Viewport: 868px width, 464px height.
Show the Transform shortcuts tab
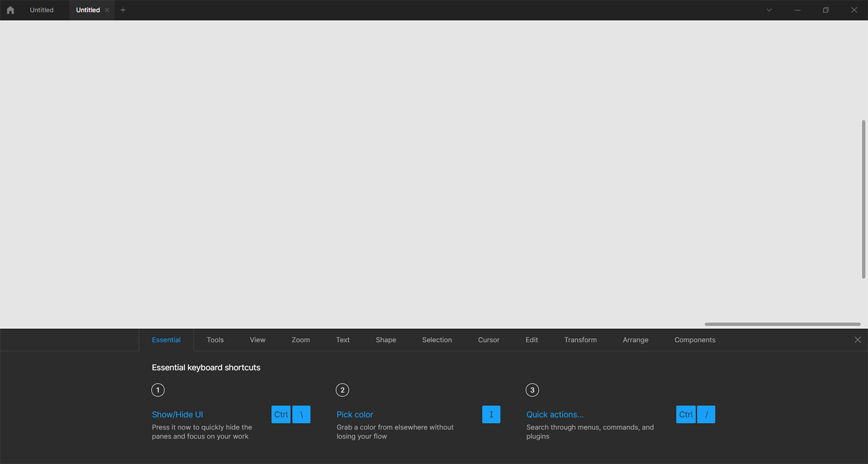pyautogui.click(x=580, y=340)
